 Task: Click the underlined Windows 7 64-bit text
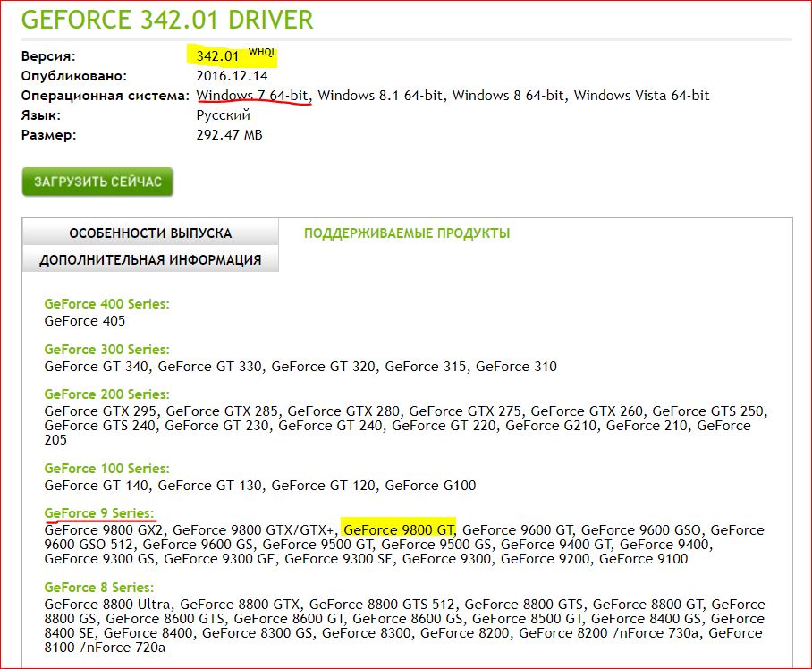pyautogui.click(x=254, y=95)
